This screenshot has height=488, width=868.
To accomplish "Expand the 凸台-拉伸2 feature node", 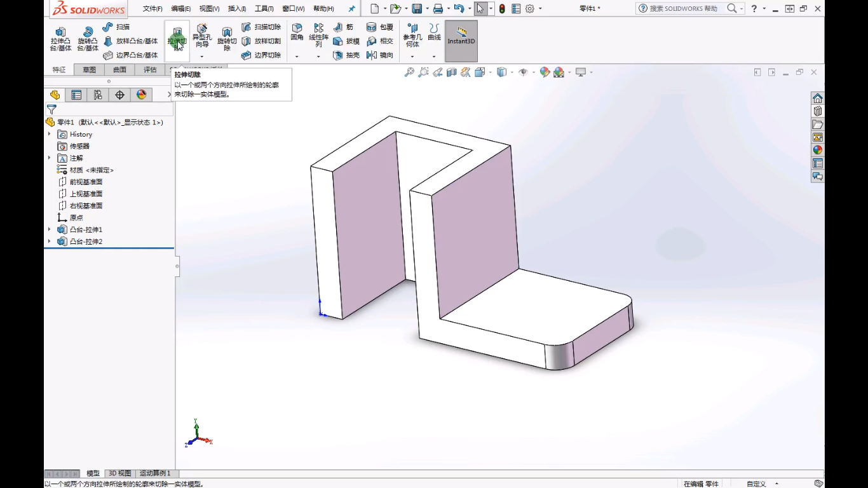I will [x=50, y=241].
